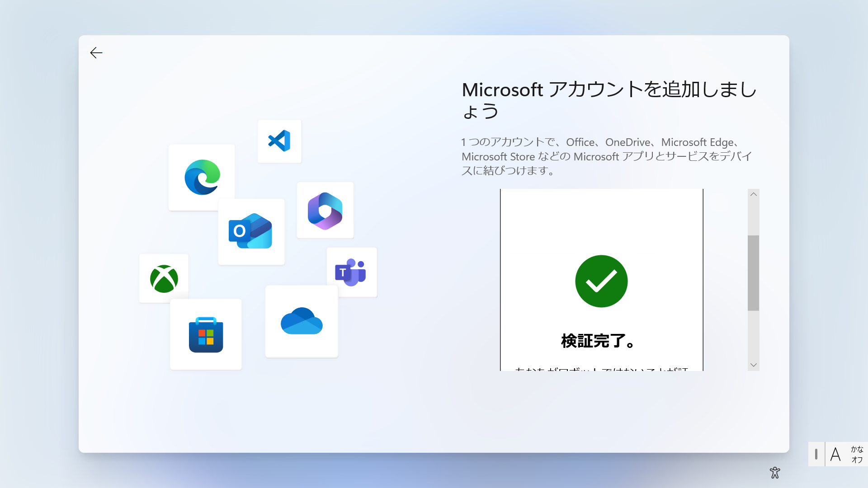Click the scrollbar up arrow
This screenshot has width=868, height=488.
point(753,194)
